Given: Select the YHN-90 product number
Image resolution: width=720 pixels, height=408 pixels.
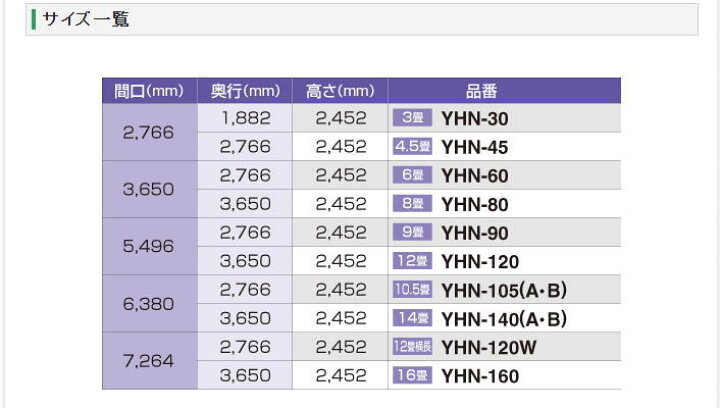Looking at the screenshot, I should (475, 234).
